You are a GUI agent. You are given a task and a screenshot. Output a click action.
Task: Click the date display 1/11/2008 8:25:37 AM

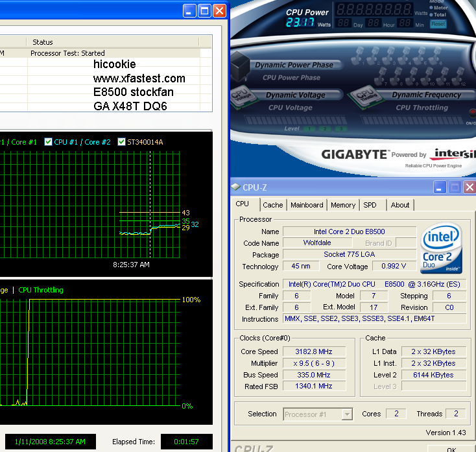(x=50, y=442)
